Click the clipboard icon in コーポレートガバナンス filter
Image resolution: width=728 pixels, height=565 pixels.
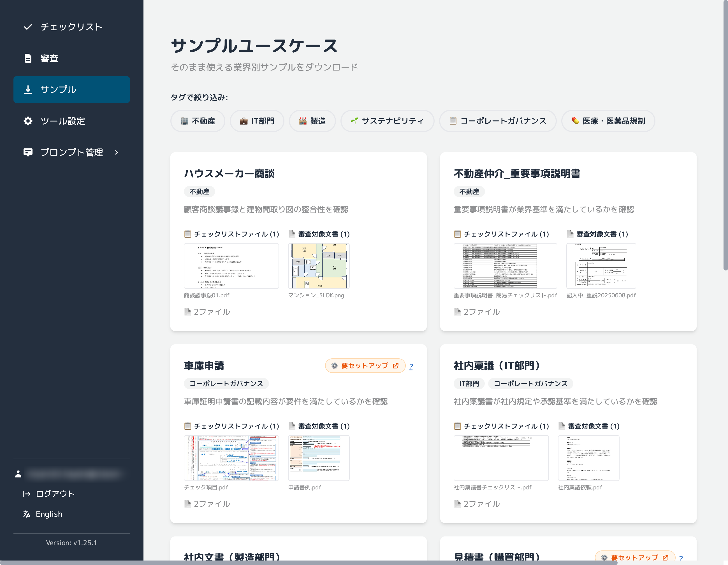pyautogui.click(x=453, y=121)
